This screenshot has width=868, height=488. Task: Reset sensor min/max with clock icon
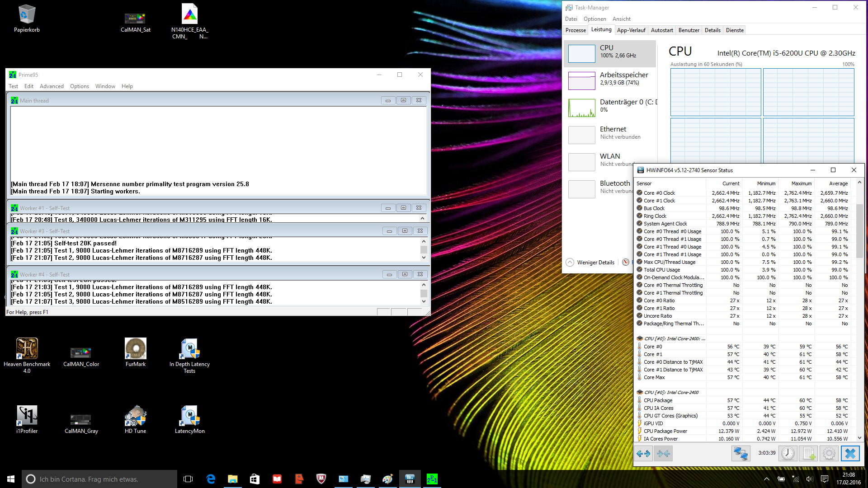click(x=788, y=453)
